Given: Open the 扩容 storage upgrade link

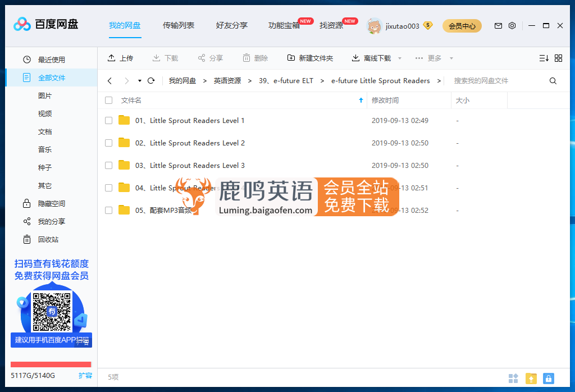Looking at the screenshot, I should 85,375.
